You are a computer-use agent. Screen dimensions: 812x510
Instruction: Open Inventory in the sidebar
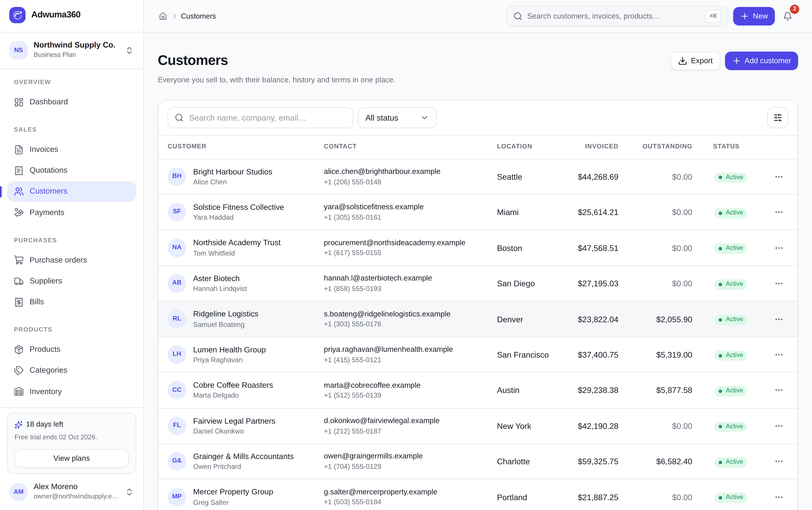pos(72,391)
